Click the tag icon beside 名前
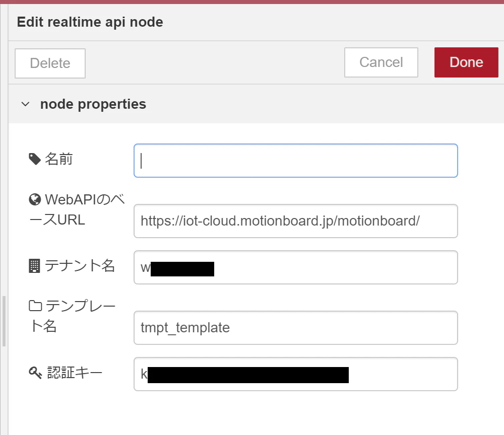Viewport: 504px width, 435px height. (35, 159)
